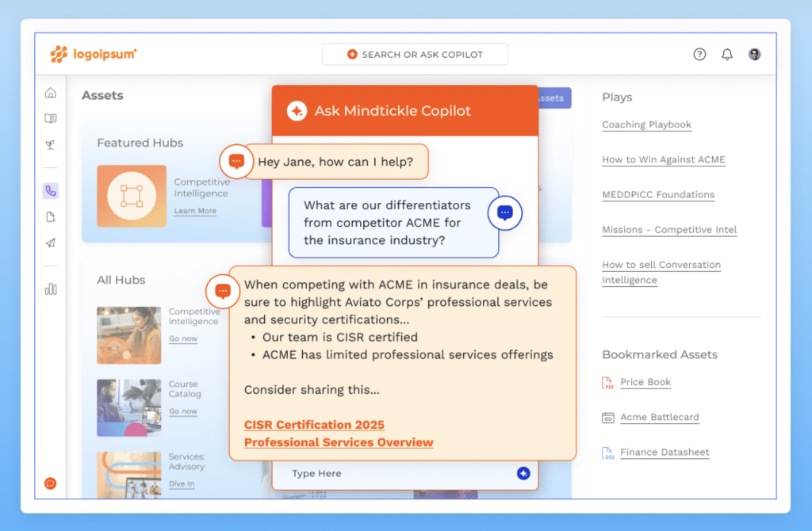Screen dimensions: 812x531
Task: Click the 'Hey Jane, how can I help?' message
Action: (335, 162)
